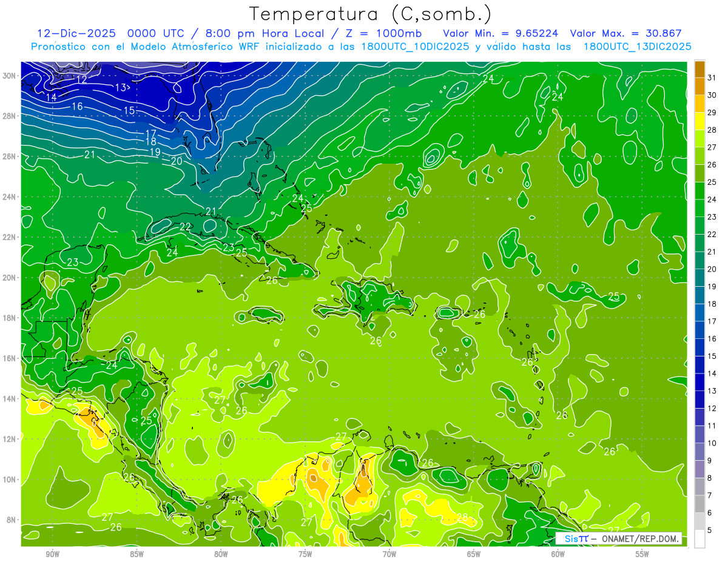Click the legend value 22 on the color bar
This screenshot has width=728, height=562.
pyautogui.click(x=712, y=234)
